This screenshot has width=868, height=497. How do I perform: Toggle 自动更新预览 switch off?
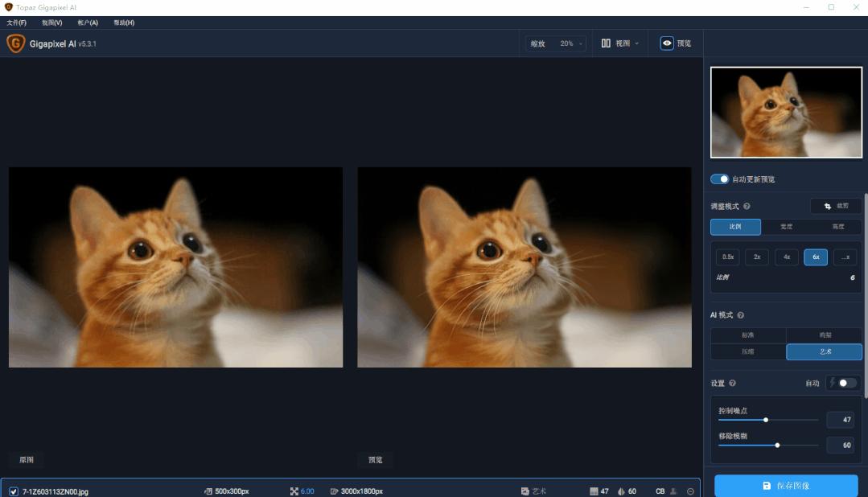coord(720,179)
